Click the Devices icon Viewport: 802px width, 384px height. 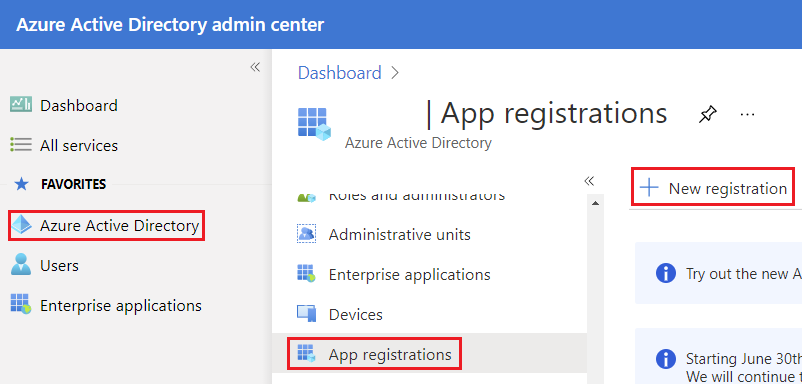(x=306, y=313)
